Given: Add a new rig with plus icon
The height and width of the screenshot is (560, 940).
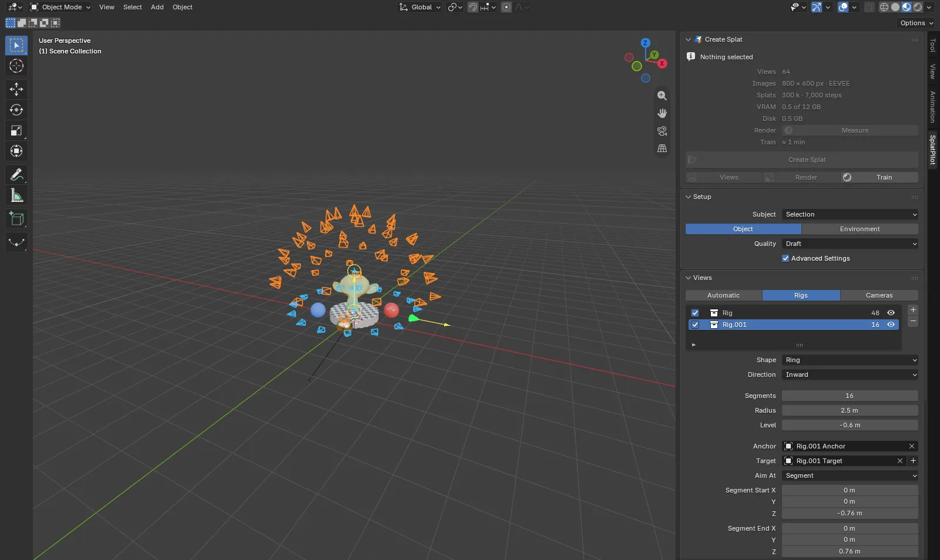Looking at the screenshot, I should 913,310.
